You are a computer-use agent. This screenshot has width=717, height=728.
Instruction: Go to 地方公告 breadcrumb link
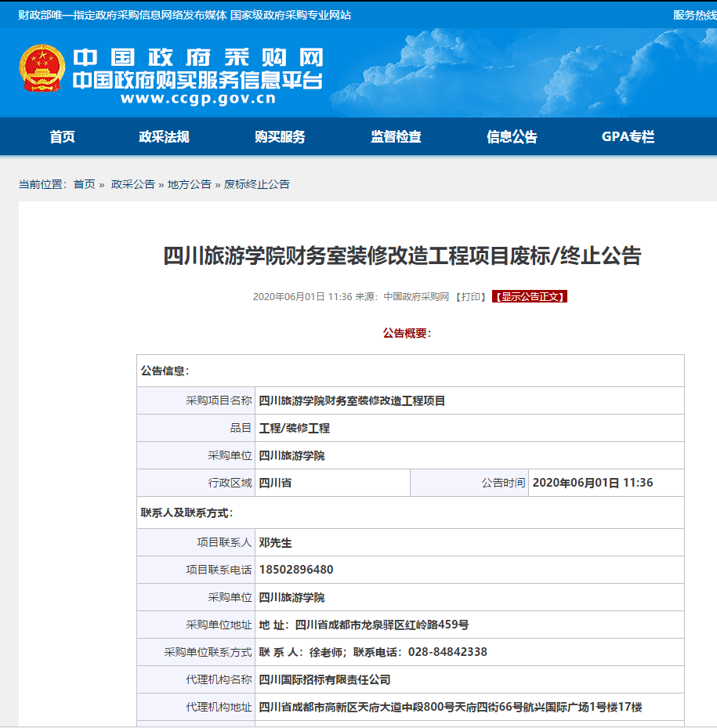point(190,184)
